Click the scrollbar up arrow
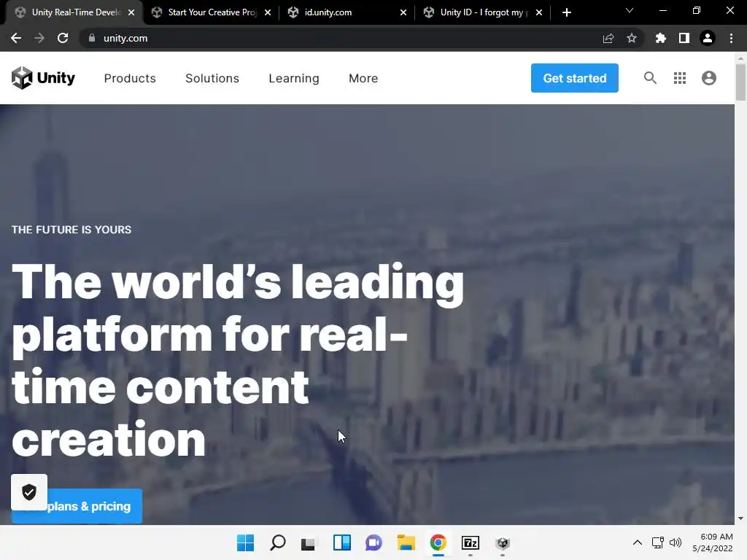 [x=740, y=58]
